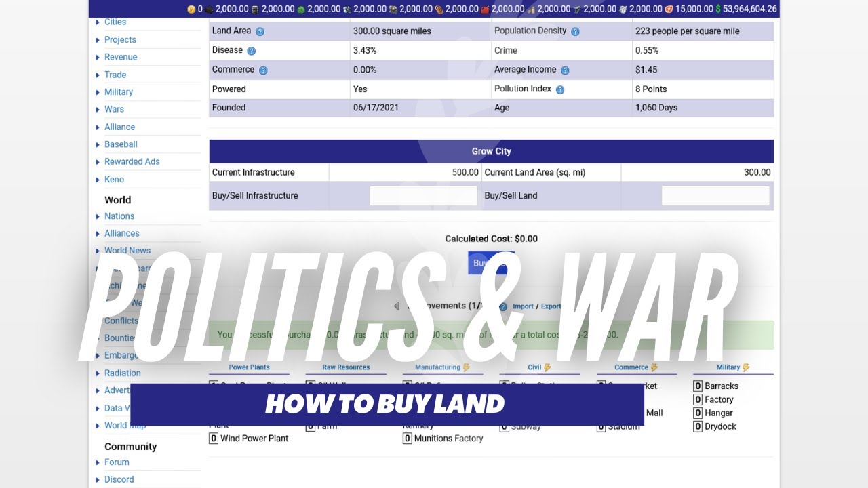Click the oil barrel resource icon

255,9
